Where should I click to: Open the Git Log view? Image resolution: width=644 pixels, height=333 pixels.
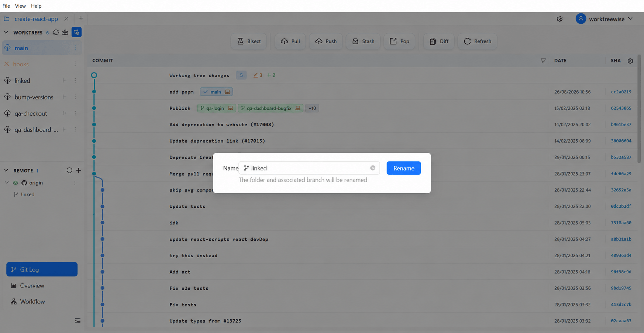click(x=42, y=269)
